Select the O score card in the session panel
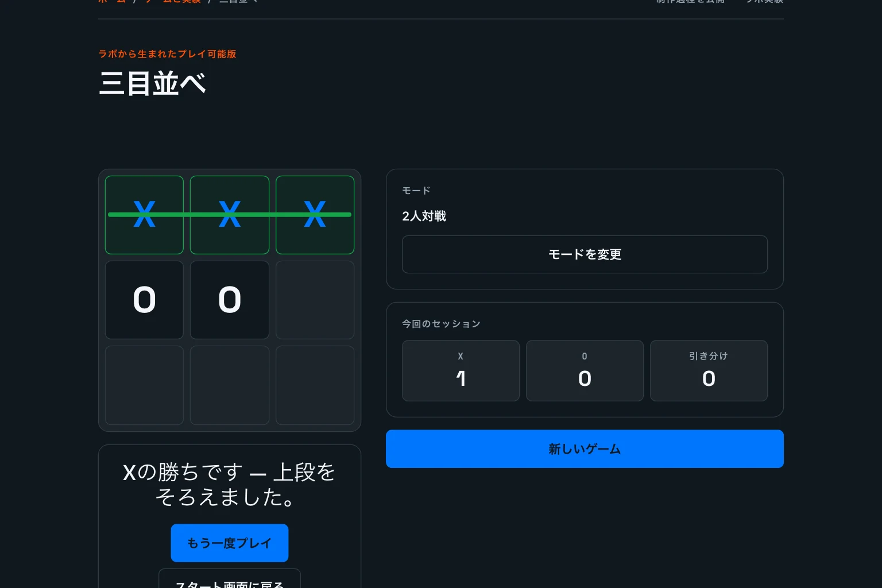Image resolution: width=882 pixels, height=588 pixels. (x=585, y=371)
